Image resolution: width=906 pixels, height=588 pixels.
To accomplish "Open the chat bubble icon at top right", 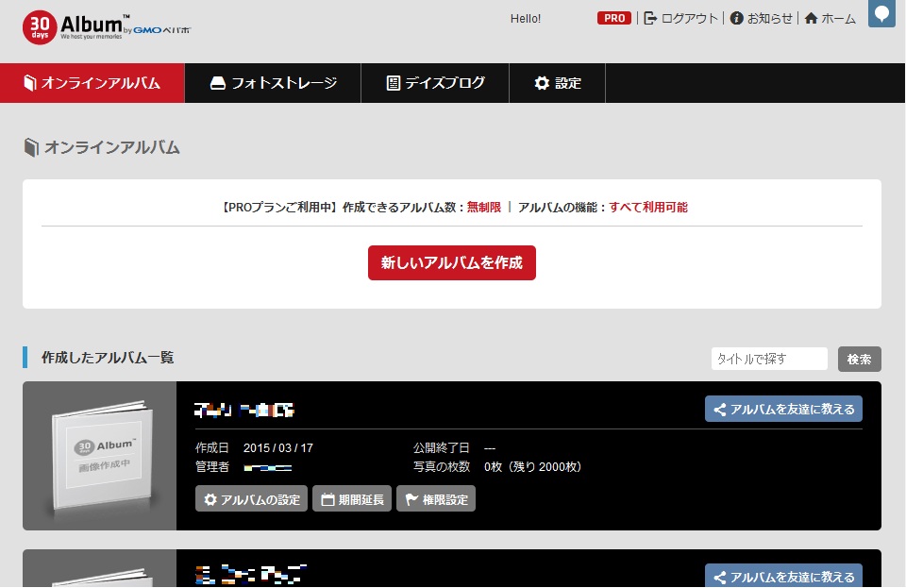I will click(881, 14).
